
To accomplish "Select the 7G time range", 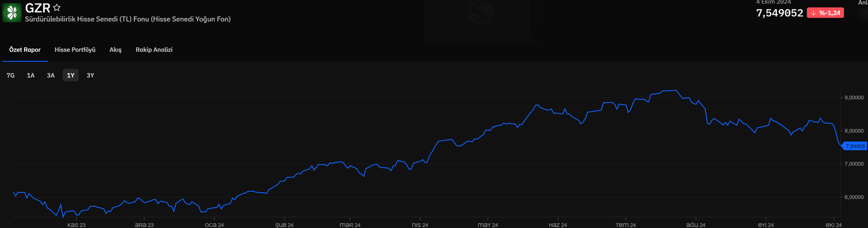I will point(10,76).
